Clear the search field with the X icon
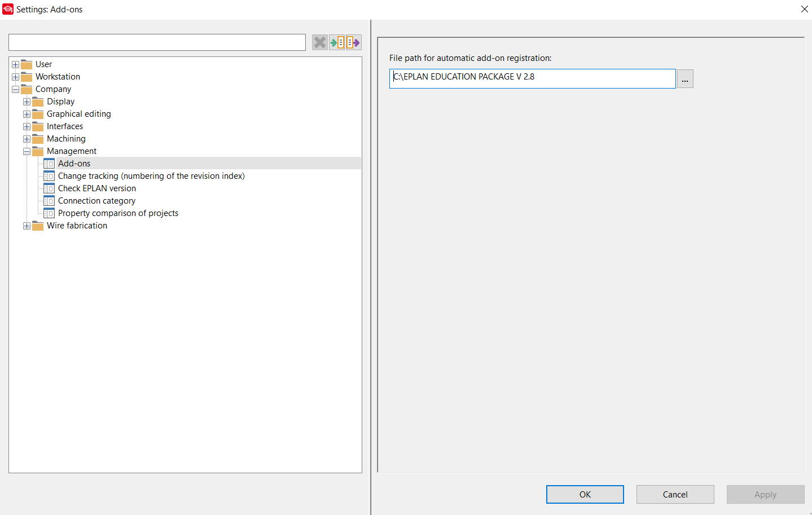Image resolution: width=812 pixels, height=515 pixels. pos(320,42)
